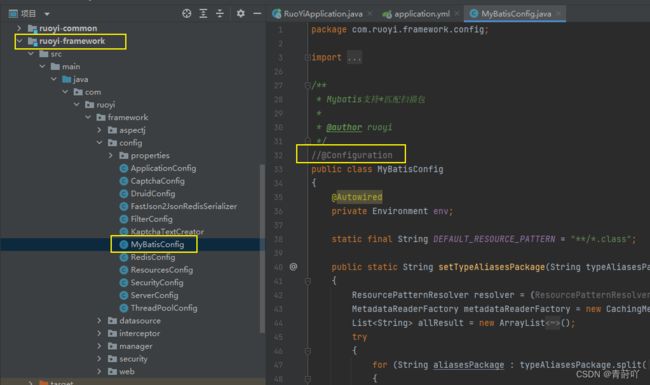This screenshot has height=385, width=650.
Task: Click the expand all icon in project toolbar
Action: pos(203,14)
